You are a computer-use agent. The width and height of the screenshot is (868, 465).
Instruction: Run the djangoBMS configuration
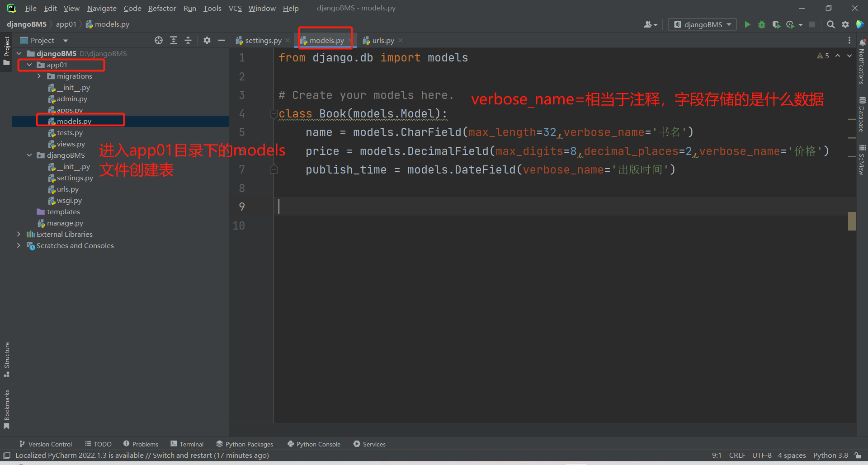click(x=747, y=24)
